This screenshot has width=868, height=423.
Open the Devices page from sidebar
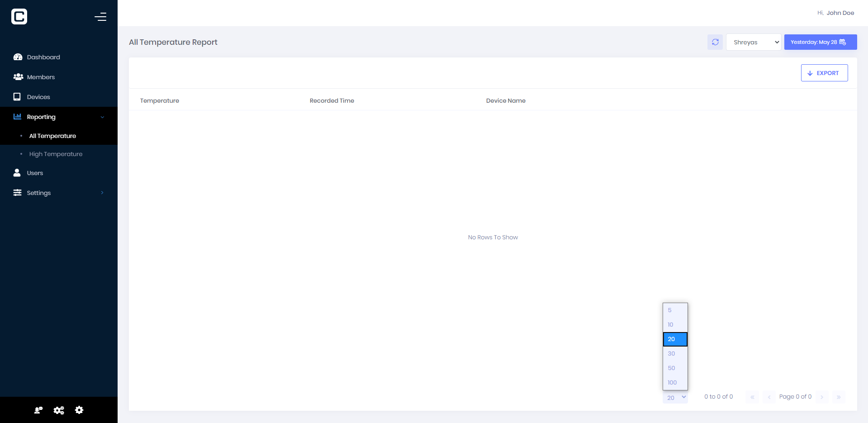38,97
